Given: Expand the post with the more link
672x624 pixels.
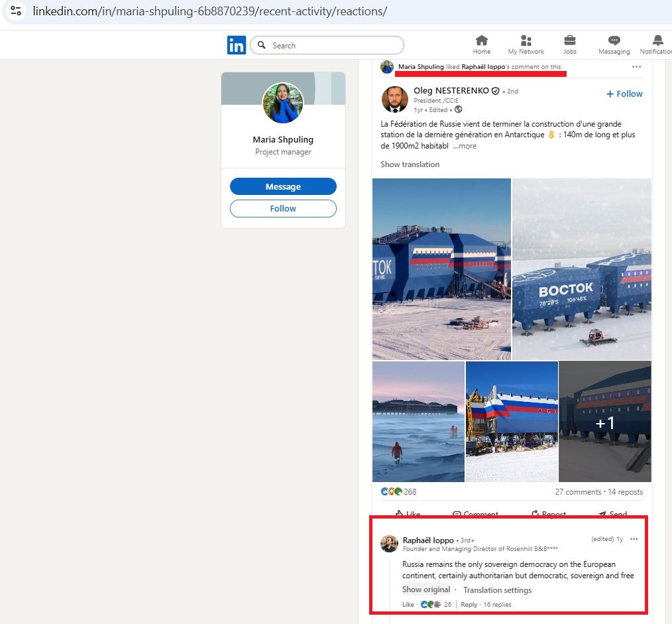Looking at the screenshot, I should (464, 145).
